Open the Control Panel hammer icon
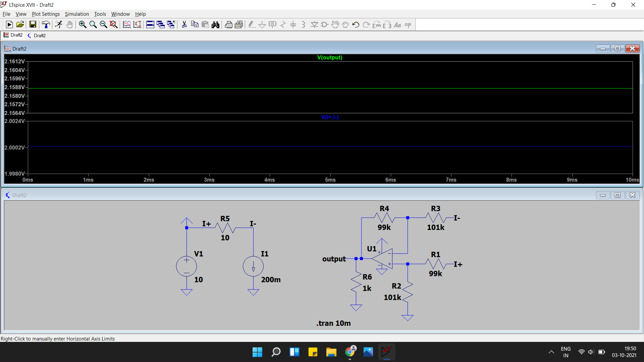This screenshot has height=362, width=644. click(x=46, y=24)
